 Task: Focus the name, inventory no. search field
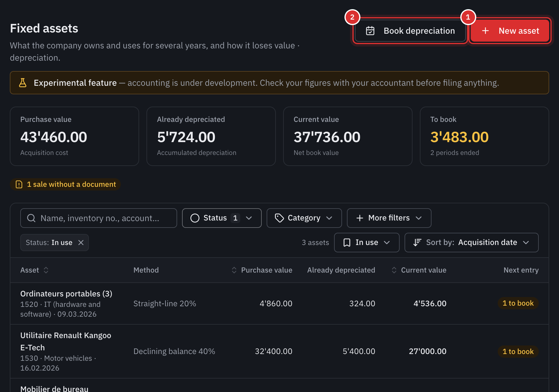[99, 218]
